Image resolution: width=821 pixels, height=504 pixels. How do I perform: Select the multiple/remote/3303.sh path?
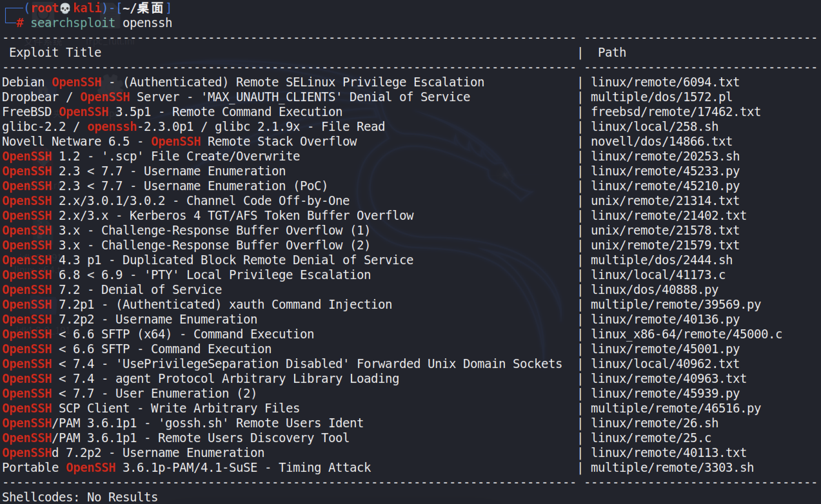point(672,468)
